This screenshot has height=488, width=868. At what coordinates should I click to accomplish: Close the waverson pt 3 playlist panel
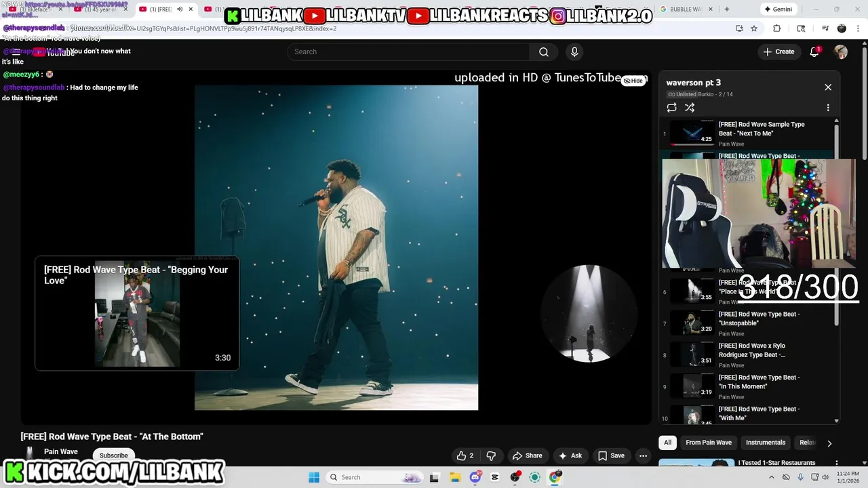pyautogui.click(x=828, y=87)
